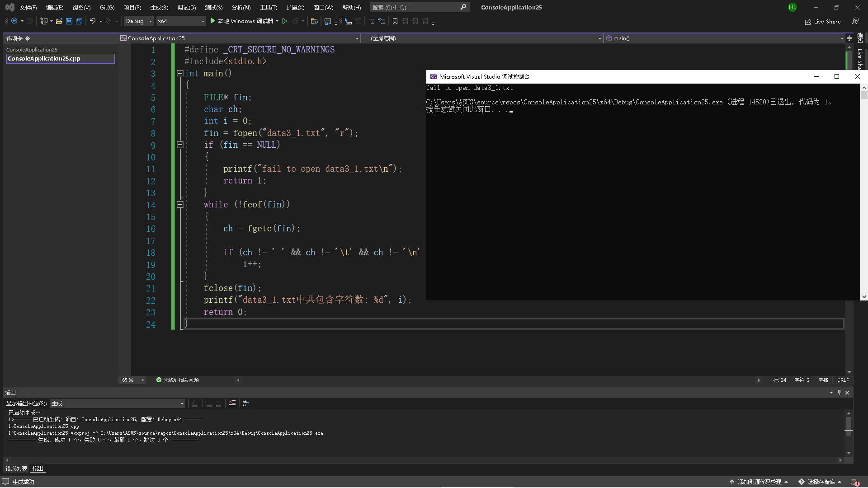This screenshot has width=868, height=488.
Task: Open the x64 platform dropdown
Action: tap(181, 21)
